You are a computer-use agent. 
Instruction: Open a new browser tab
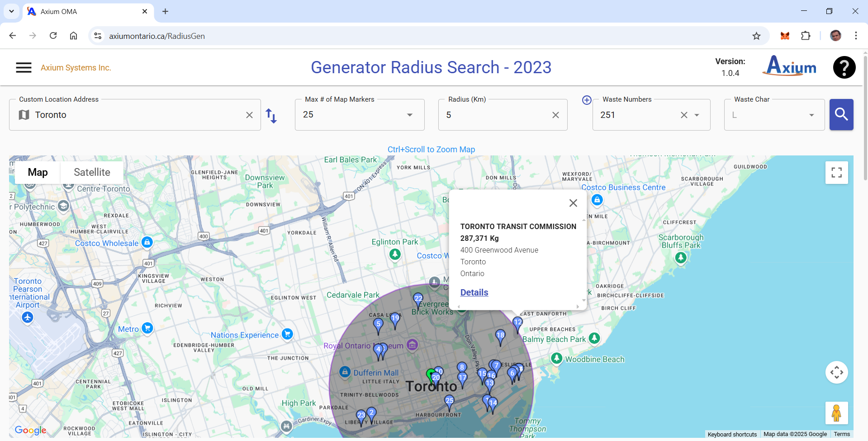click(165, 11)
